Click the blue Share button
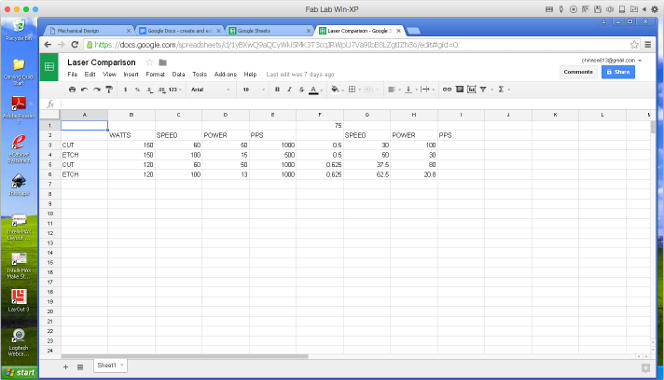This screenshot has height=380, width=664. (618, 72)
